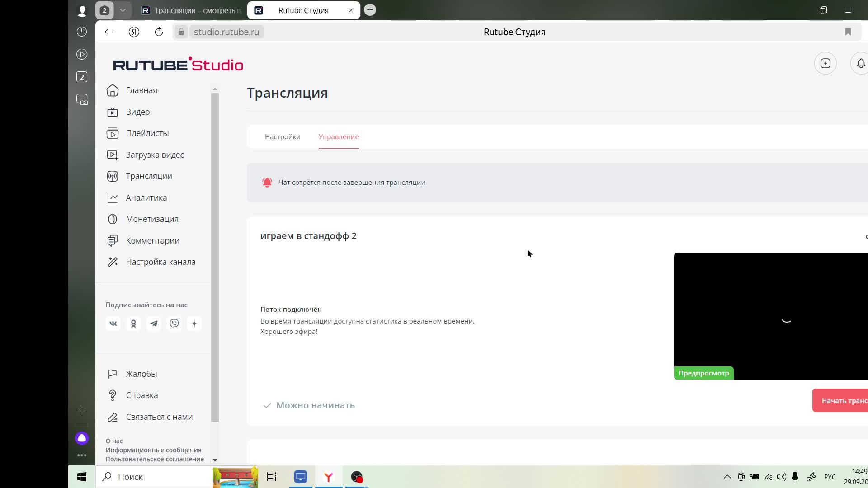Open the VK social network icon
Viewport: 868px width, 488px height.
[113, 324]
